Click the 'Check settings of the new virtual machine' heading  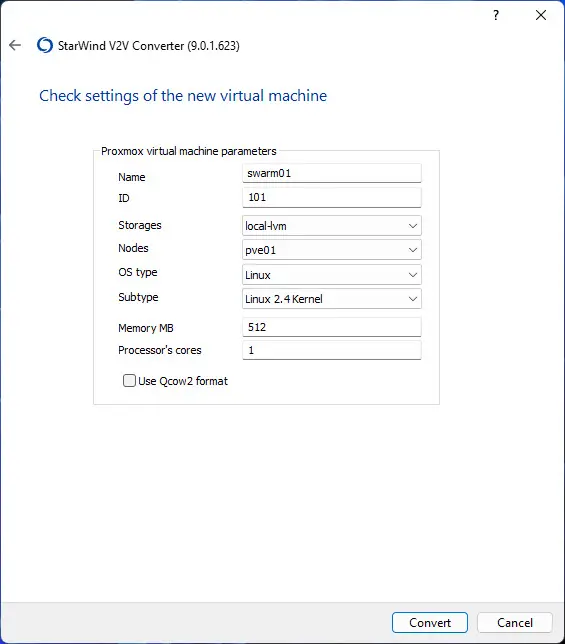[x=183, y=96]
